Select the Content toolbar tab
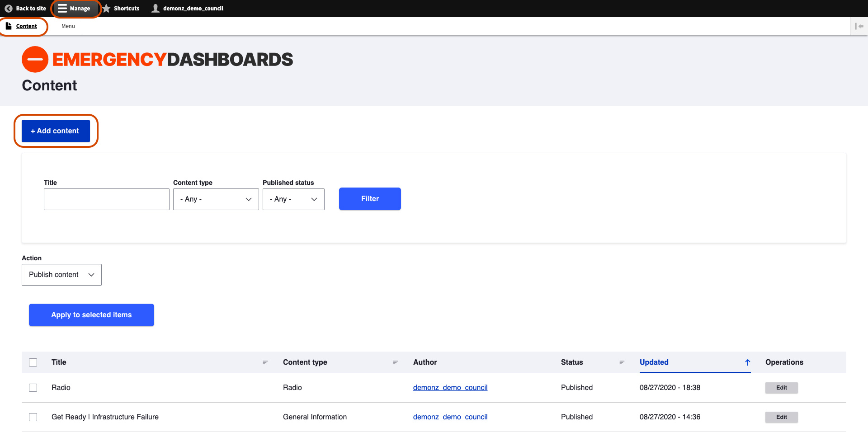This screenshot has width=868, height=437. (x=22, y=26)
